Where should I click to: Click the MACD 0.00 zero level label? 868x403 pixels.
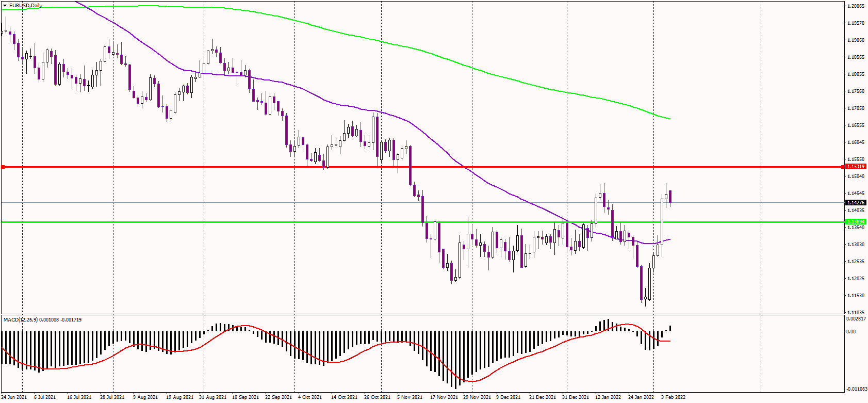pyautogui.click(x=851, y=332)
